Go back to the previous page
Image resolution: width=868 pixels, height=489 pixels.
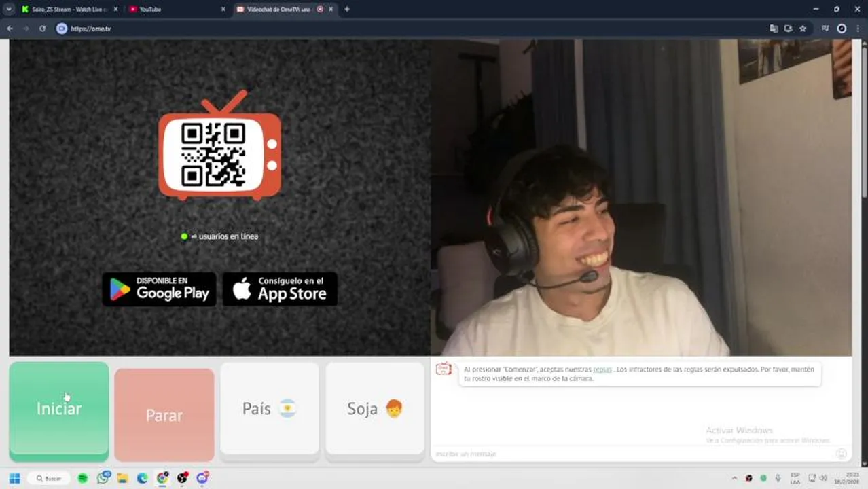[x=10, y=29]
